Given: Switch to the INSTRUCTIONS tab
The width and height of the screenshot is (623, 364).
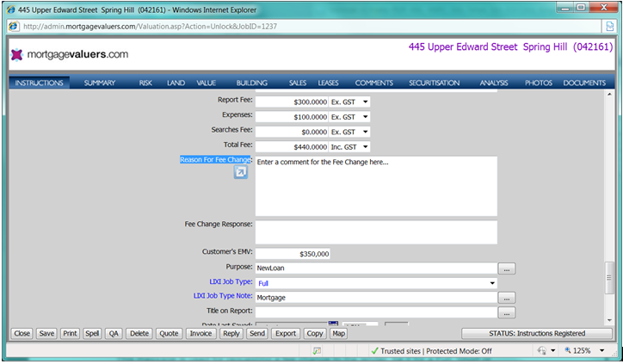Looking at the screenshot, I should (39, 83).
